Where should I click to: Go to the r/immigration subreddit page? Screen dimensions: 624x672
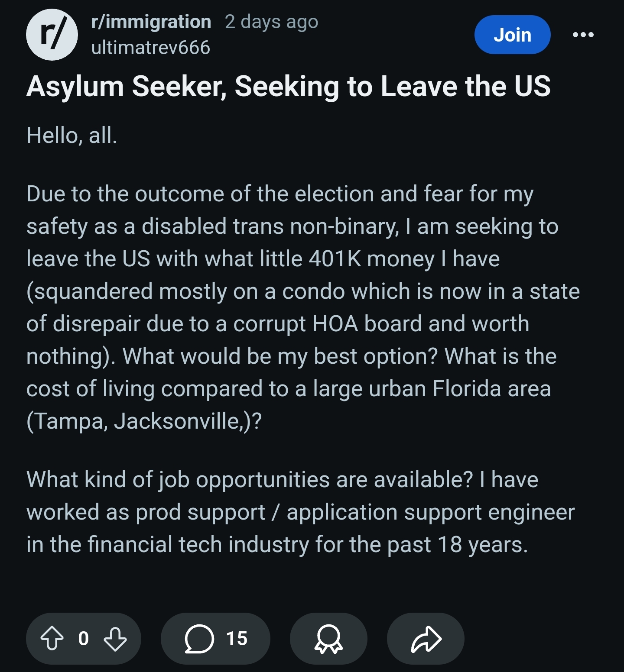pos(151,22)
